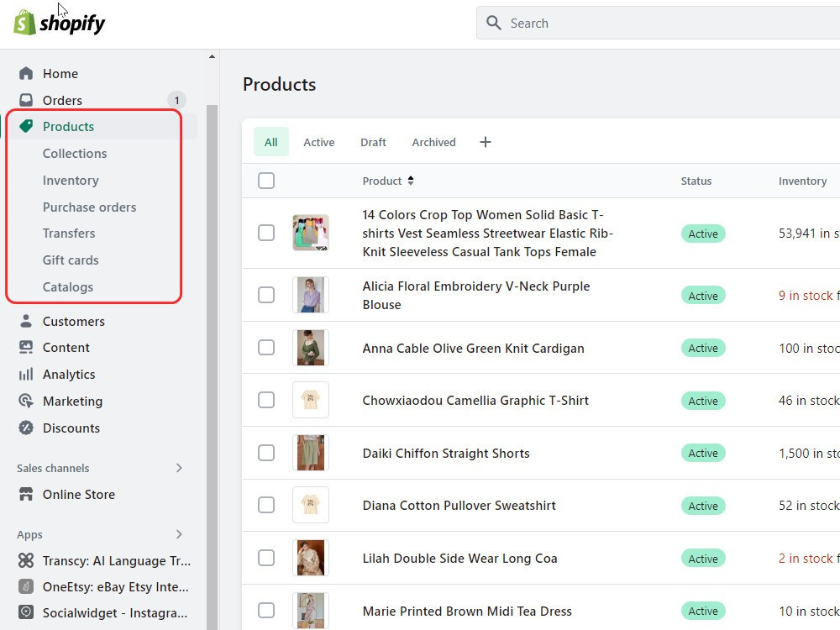840x630 pixels.
Task: Click the Inventory column header
Action: [802, 181]
